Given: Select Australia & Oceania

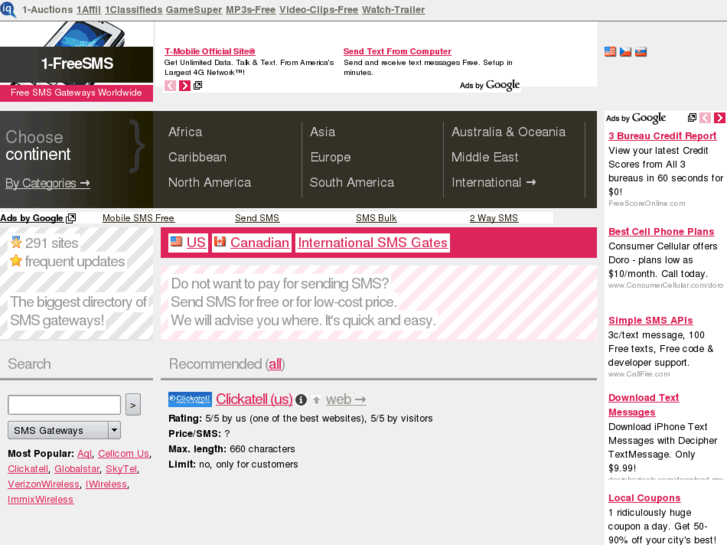Looking at the screenshot, I should click(x=508, y=132).
